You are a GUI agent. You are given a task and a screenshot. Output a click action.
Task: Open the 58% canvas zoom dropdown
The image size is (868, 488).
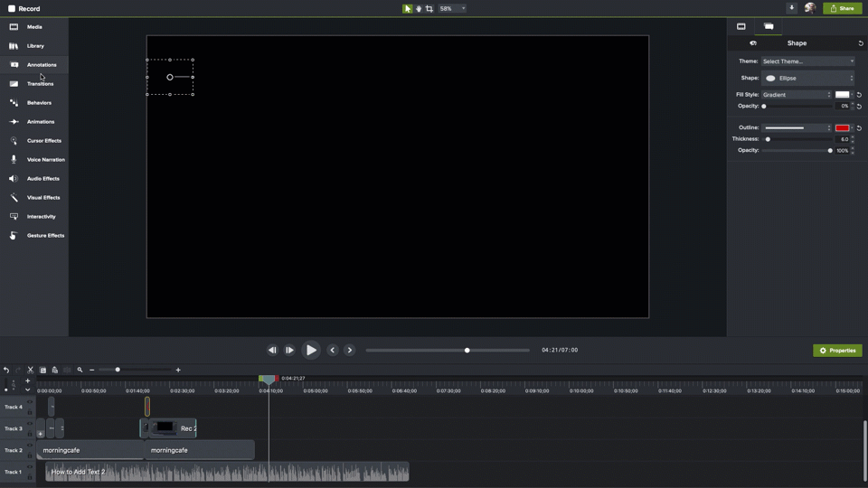coord(452,8)
